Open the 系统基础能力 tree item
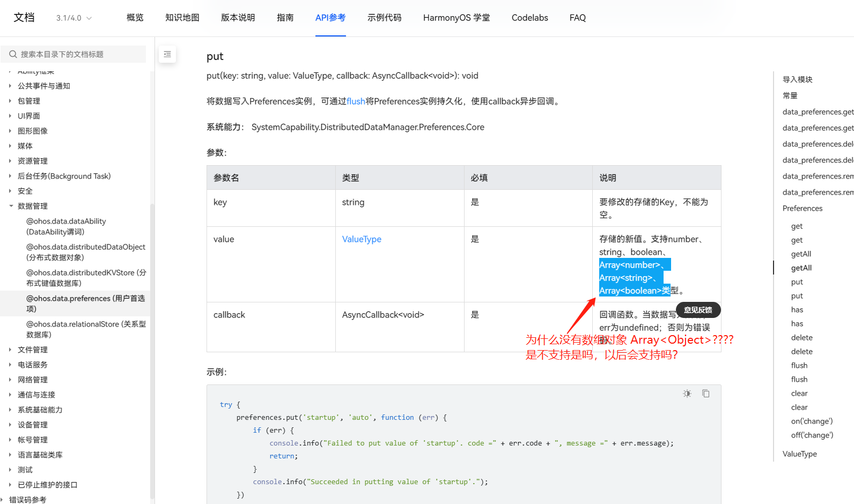854x504 pixels. tap(40, 410)
